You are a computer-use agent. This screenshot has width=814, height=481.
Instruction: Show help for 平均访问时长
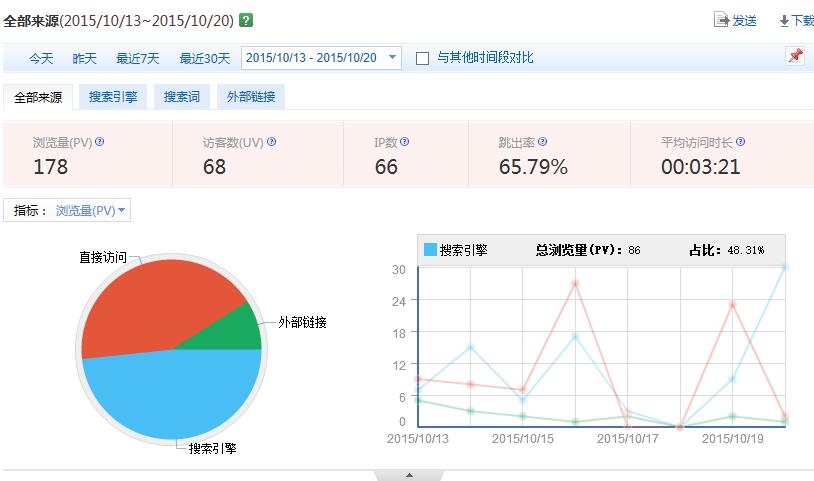(740, 142)
